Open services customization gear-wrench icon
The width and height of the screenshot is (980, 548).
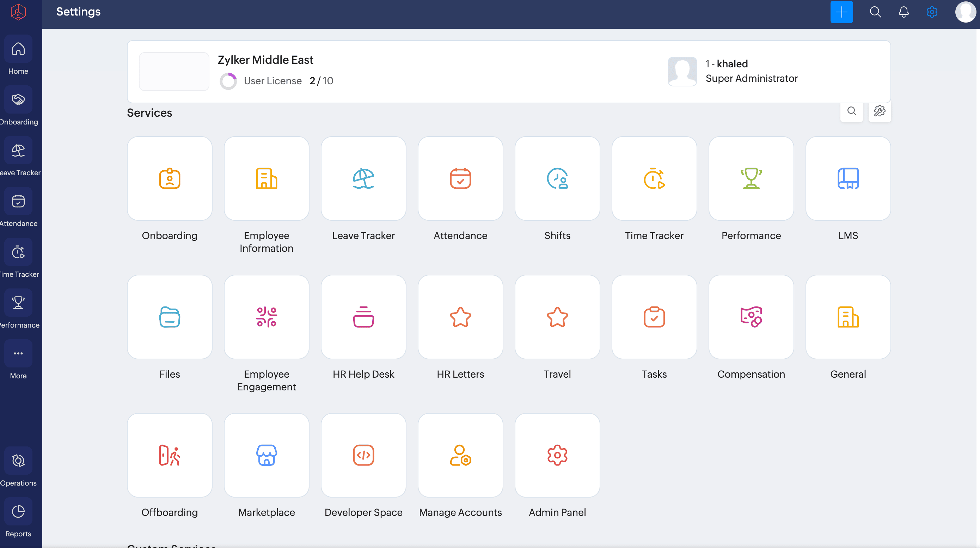point(879,111)
